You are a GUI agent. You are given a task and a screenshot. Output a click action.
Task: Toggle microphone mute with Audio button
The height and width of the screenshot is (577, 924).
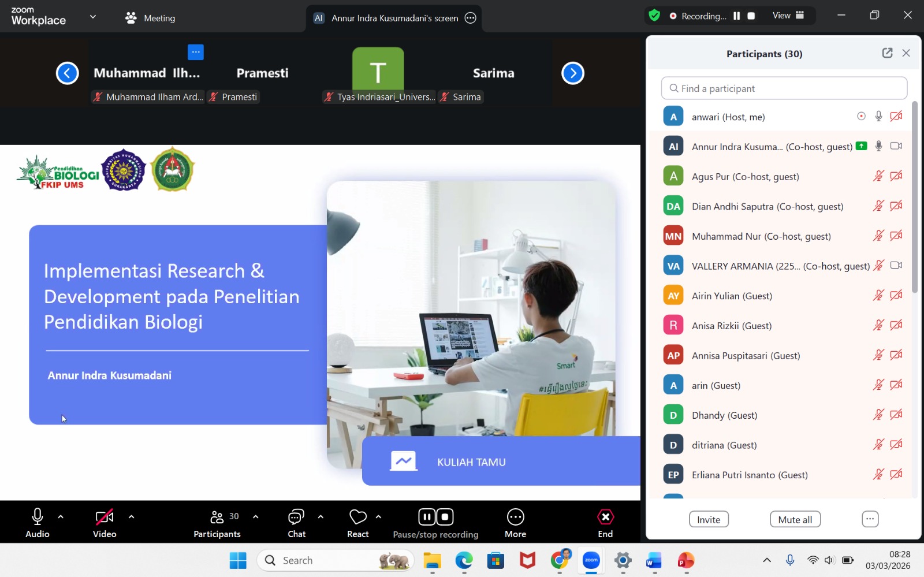pyautogui.click(x=38, y=523)
